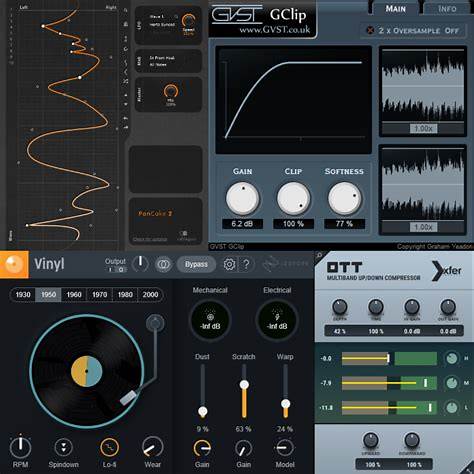474x474 pixels.
Task: Select the 1980 era in Vinyl
Action: (x=125, y=295)
